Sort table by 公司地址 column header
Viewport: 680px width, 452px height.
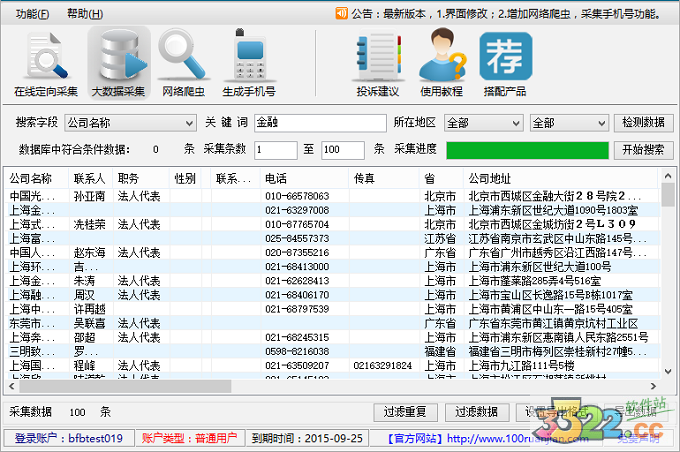pyautogui.click(x=560, y=178)
